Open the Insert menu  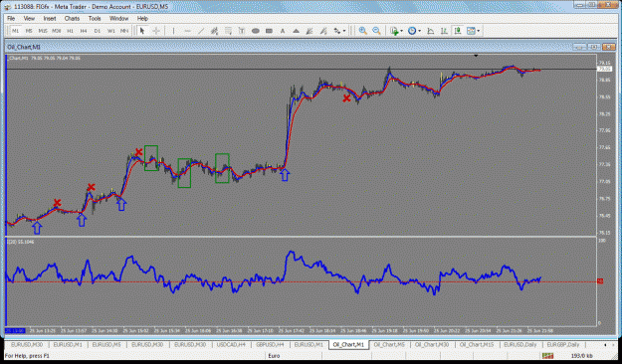pyautogui.click(x=50, y=18)
